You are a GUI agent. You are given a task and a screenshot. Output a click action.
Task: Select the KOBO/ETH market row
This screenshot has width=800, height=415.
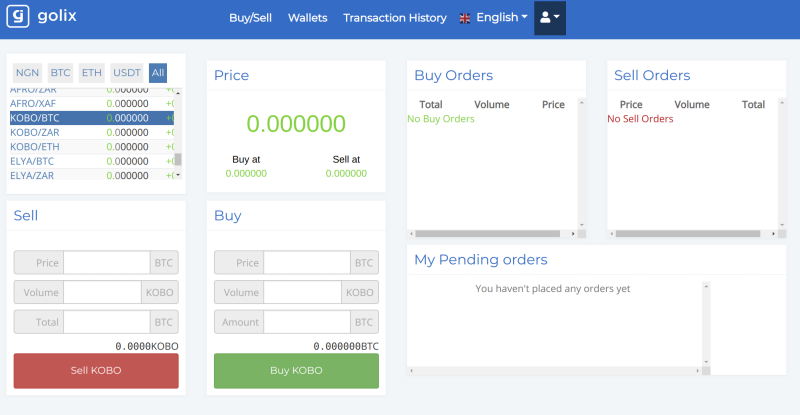[92, 147]
